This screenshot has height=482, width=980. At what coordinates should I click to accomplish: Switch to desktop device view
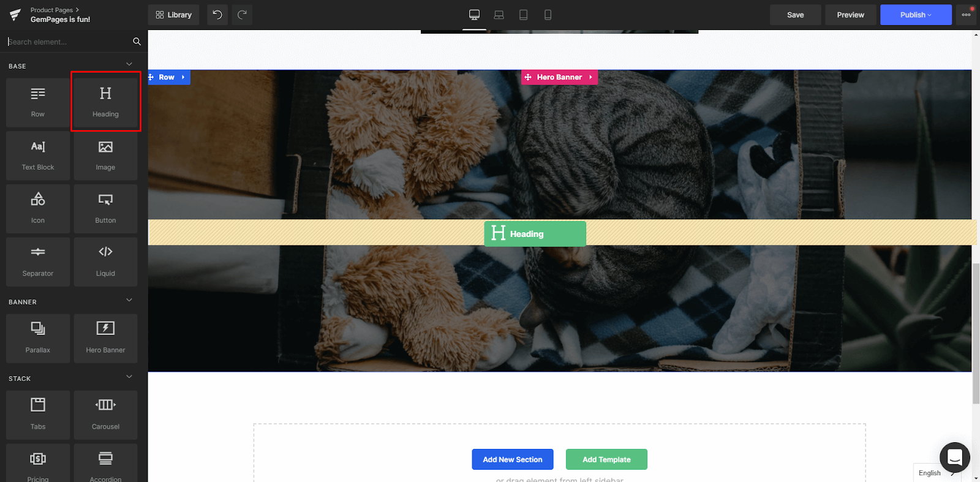point(474,15)
